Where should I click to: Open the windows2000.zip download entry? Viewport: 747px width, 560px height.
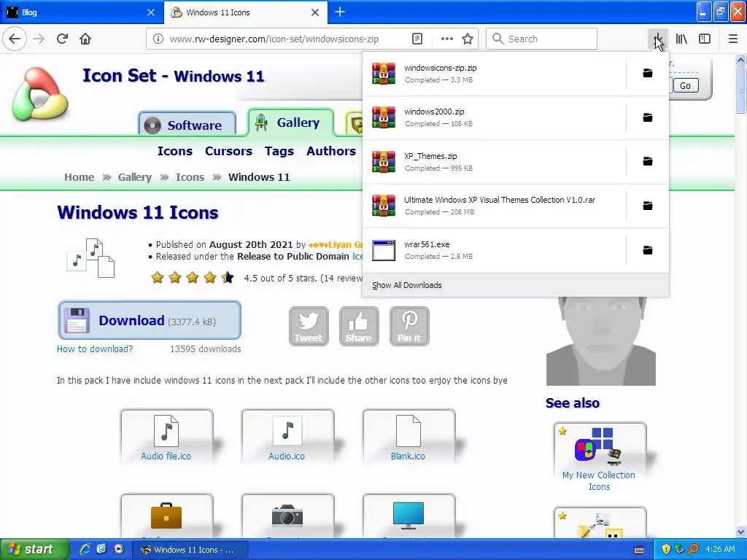coord(494,117)
